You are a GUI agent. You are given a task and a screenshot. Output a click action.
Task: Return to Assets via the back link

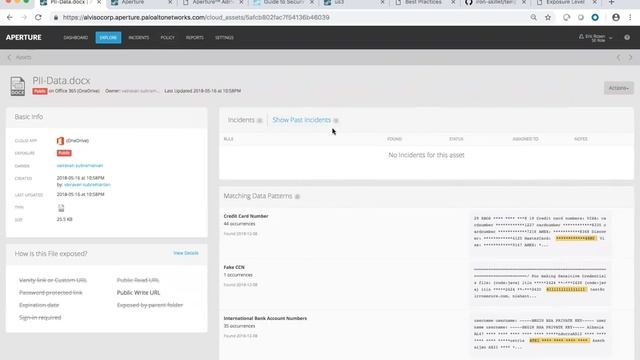click(20, 58)
